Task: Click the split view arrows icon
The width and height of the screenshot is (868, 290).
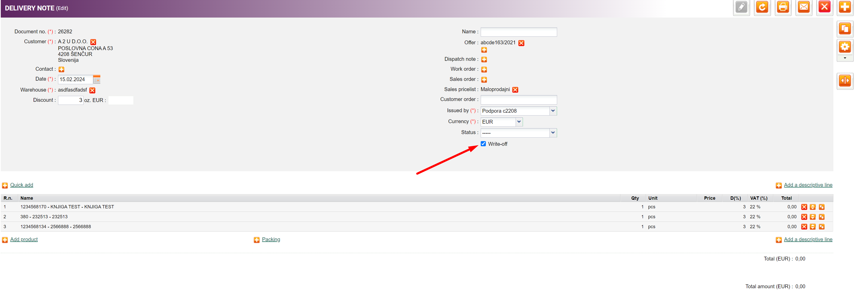Action: pyautogui.click(x=845, y=81)
